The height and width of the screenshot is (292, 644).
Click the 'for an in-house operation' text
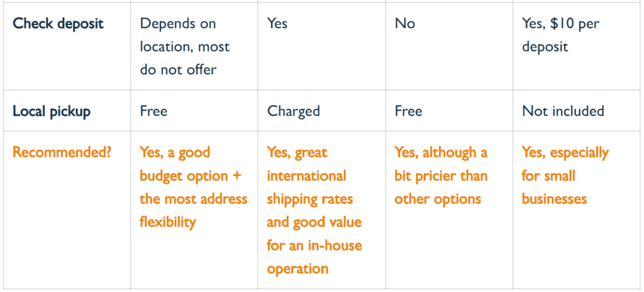tap(314, 257)
